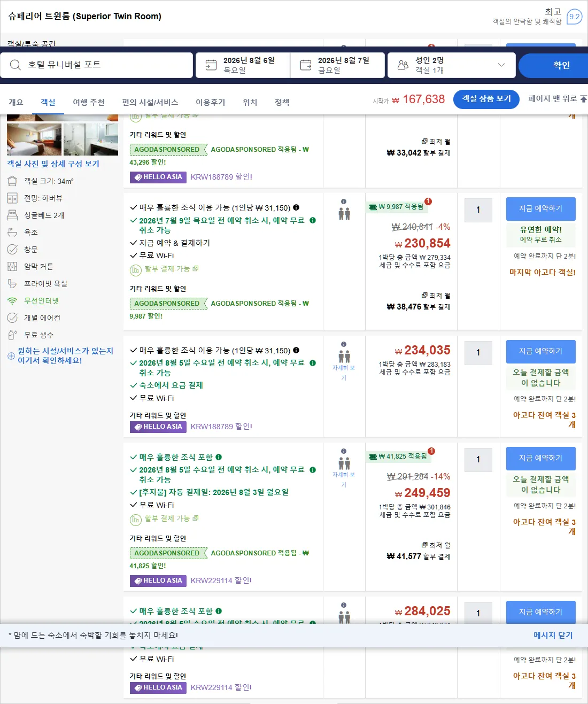Open the 2026년 8월 6일 check-in date picker
Image resolution: width=588 pixels, height=704 pixels.
pos(243,65)
